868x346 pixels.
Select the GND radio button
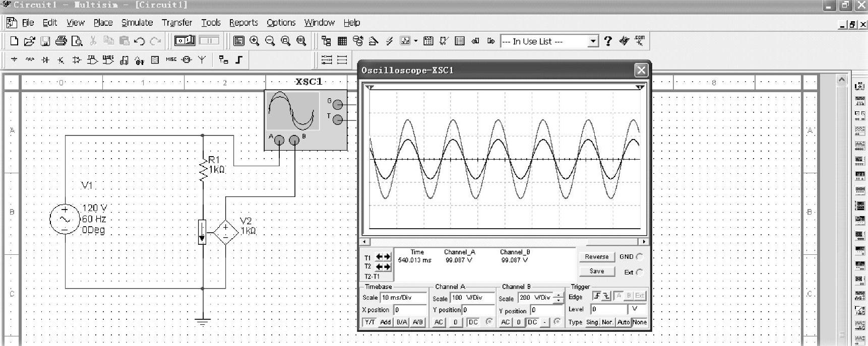640,257
